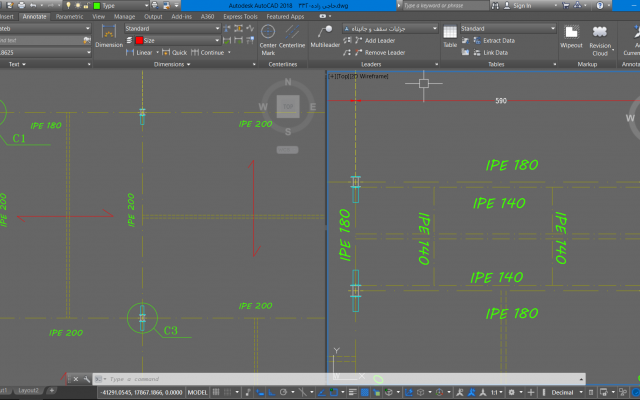The height and width of the screenshot is (400, 640).
Task: Click the Collect multileaders icon
Action: coord(347,52)
